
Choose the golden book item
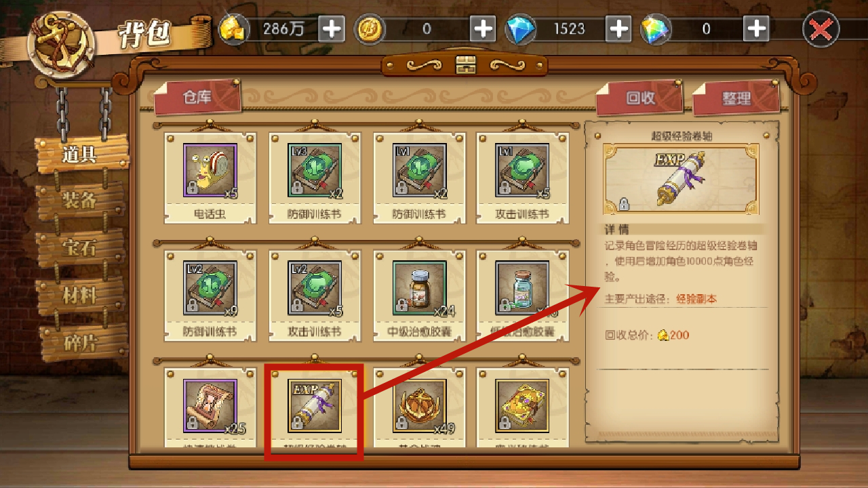[524, 405]
